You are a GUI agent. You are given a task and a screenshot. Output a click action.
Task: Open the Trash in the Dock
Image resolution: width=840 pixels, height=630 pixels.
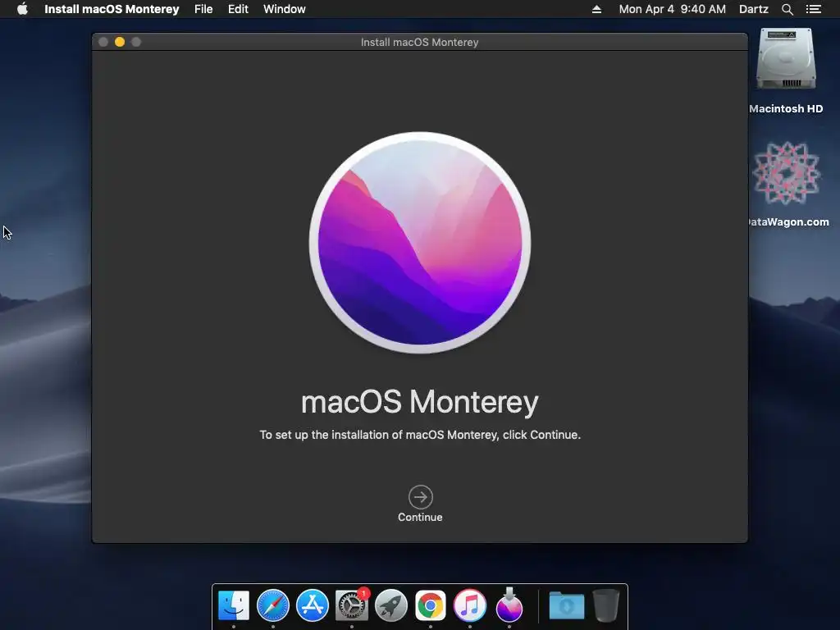click(x=606, y=606)
